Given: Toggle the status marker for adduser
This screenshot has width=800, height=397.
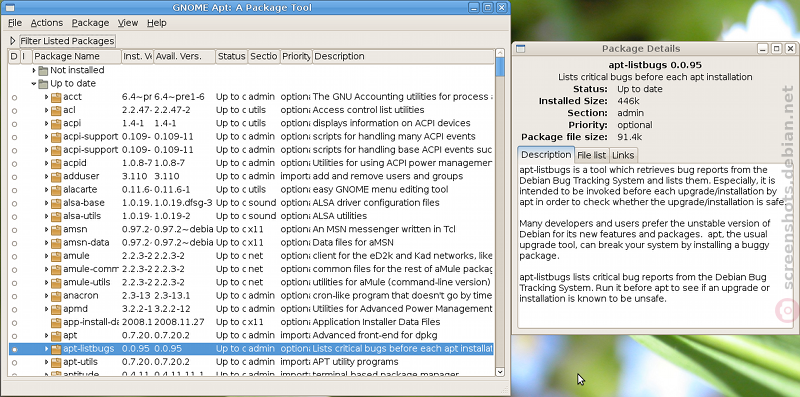Looking at the screenshot, I should 14,177.
